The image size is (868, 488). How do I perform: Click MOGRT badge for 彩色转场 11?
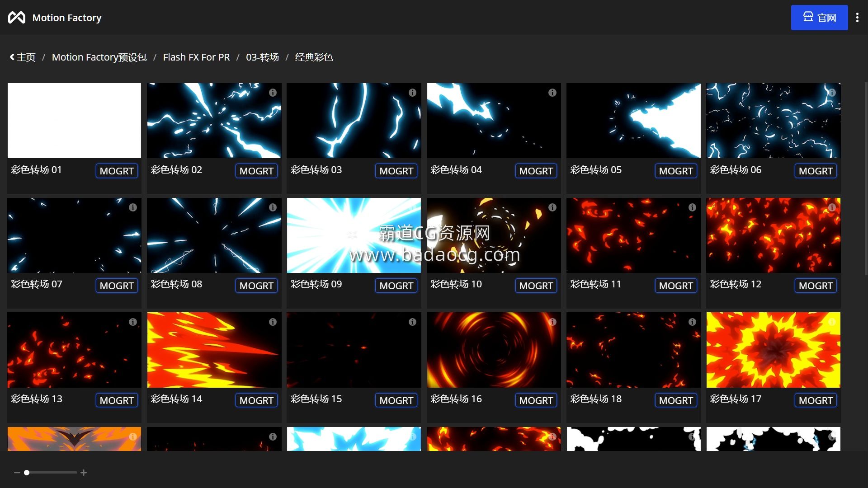tap(676, 286)
